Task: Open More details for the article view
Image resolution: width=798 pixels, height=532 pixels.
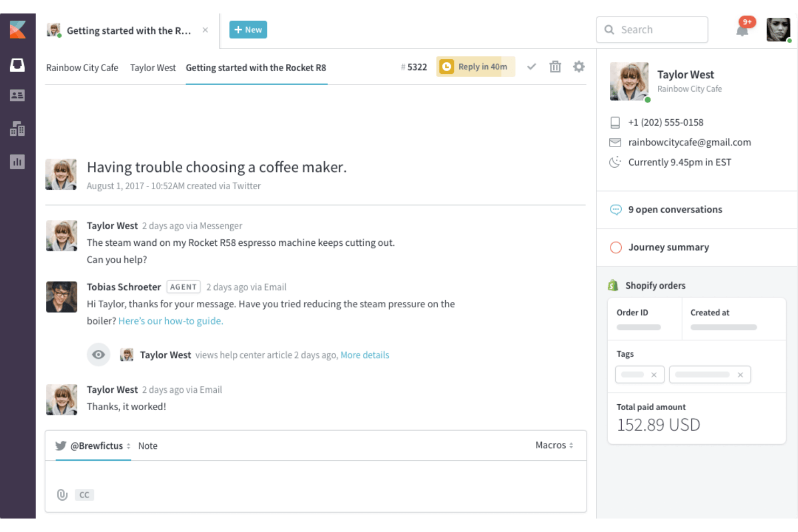Action: pyautogui.click(x=365, y=355)
